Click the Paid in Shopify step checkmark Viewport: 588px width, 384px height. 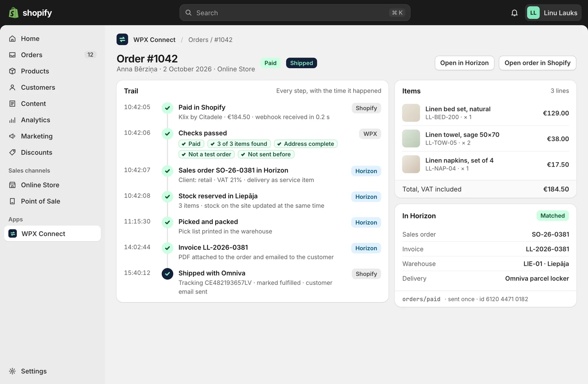pyautogui.click(x=168, y=108)
